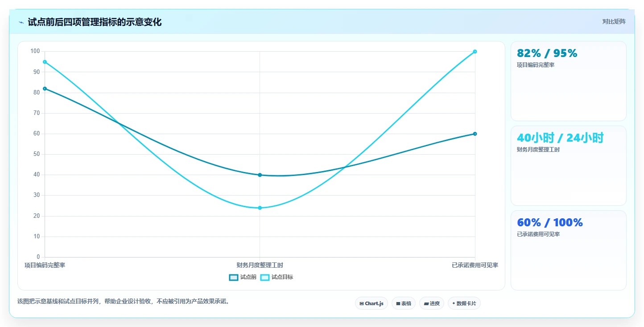The height and width of the screenshot is (327, 644).
Task: Click the chart title 试点前后四项管理指标的示意变化
Action: (x=95, y=22)
